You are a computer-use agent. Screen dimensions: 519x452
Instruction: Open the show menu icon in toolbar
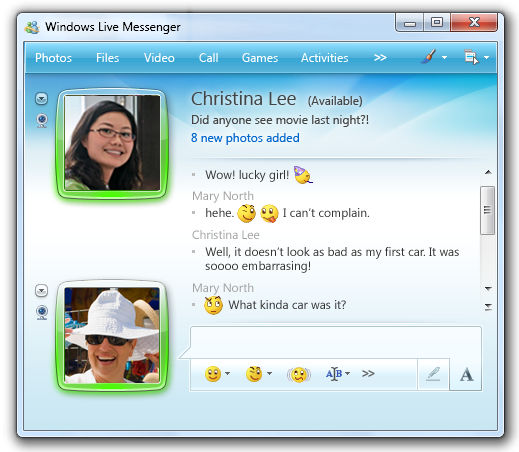tap(471, 57)
